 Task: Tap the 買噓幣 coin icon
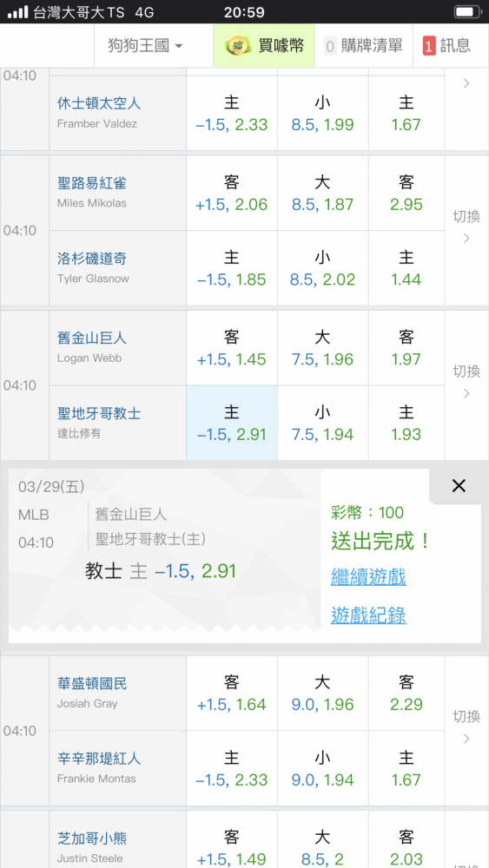coord(238,45)
